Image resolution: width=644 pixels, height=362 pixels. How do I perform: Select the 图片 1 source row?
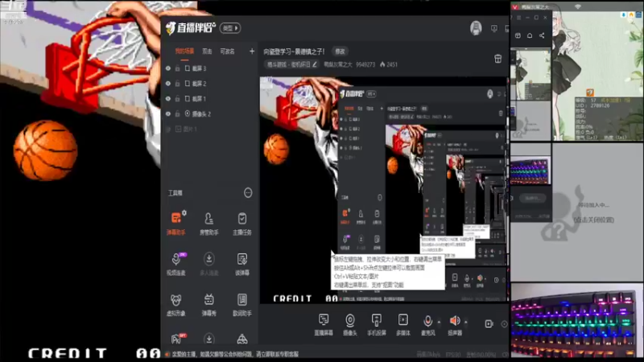[210, 129]
